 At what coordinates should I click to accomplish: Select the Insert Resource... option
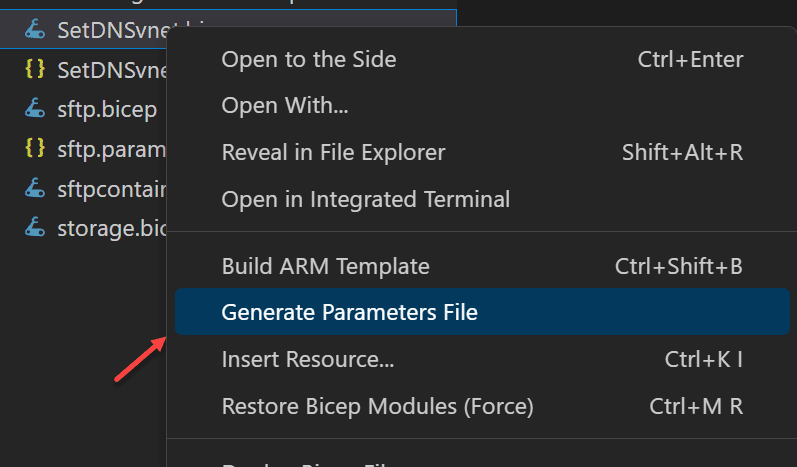tap(482, 359)
